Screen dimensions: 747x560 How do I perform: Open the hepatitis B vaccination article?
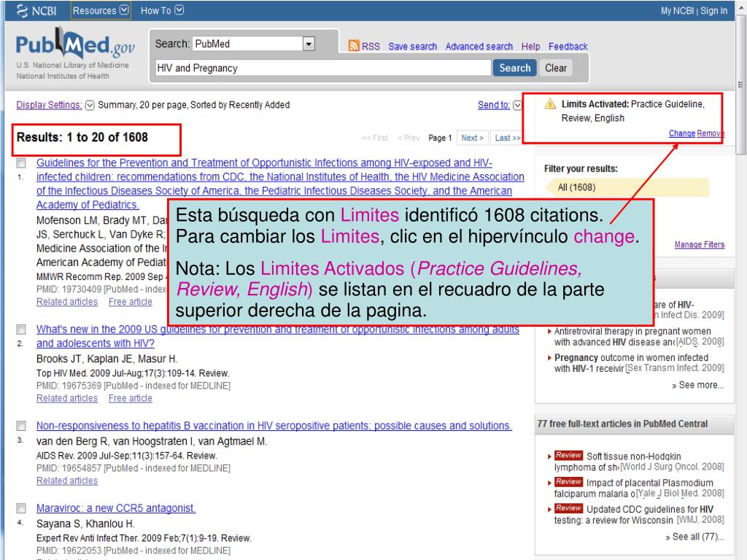coord(274,426)
